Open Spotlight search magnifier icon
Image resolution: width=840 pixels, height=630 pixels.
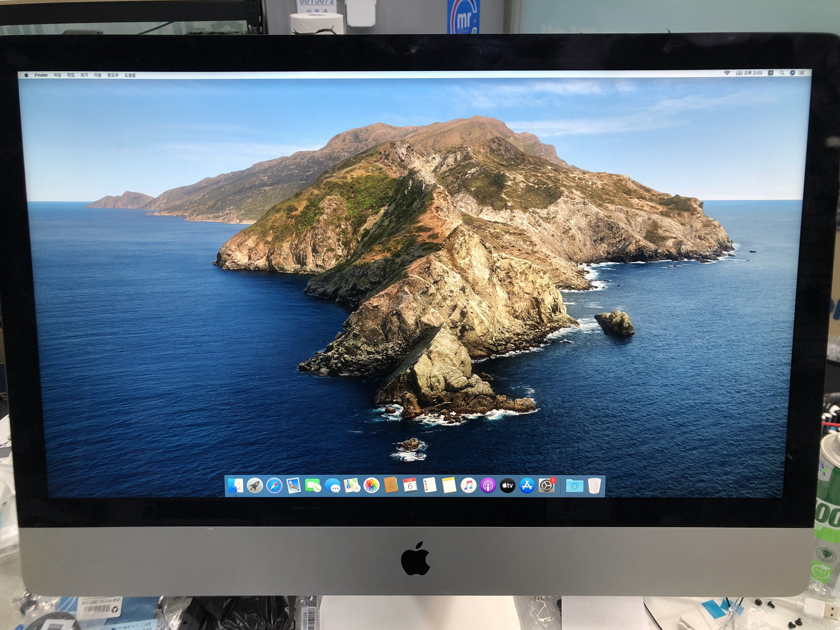(x=782, y=73)
